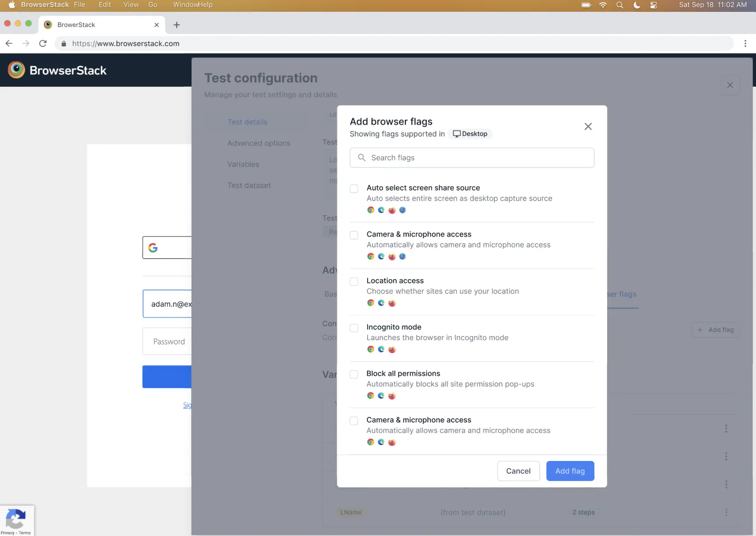756x536 pixels.
Task: Click the Desktop icon beside Showing flags supported
Action: pyautogui.click(x=456, y=134)
